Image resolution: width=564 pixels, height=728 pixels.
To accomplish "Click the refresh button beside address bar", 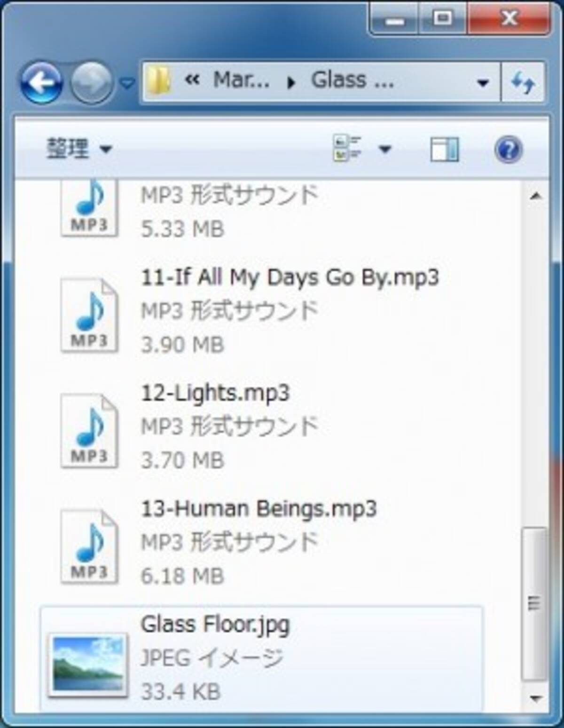I will pos(523,83).
